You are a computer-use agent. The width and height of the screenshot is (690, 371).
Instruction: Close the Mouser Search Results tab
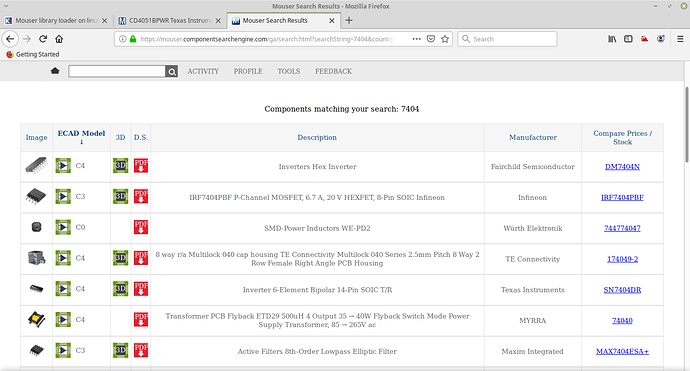click(x=332, y=21)
